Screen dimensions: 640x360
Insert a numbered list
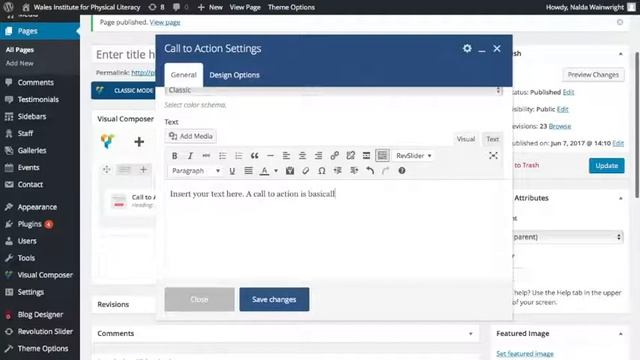(x=238, y=156)
